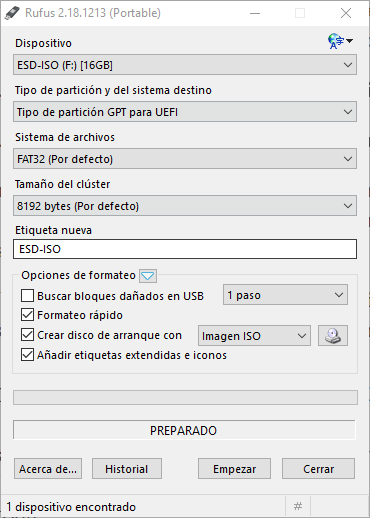Click the Acerca de... button
Screen dimensions: 370x518
coord(48,469)
